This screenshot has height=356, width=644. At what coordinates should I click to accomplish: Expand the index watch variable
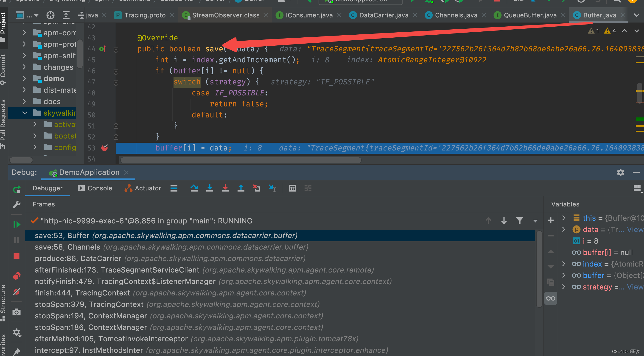click(x=564, y=264)
